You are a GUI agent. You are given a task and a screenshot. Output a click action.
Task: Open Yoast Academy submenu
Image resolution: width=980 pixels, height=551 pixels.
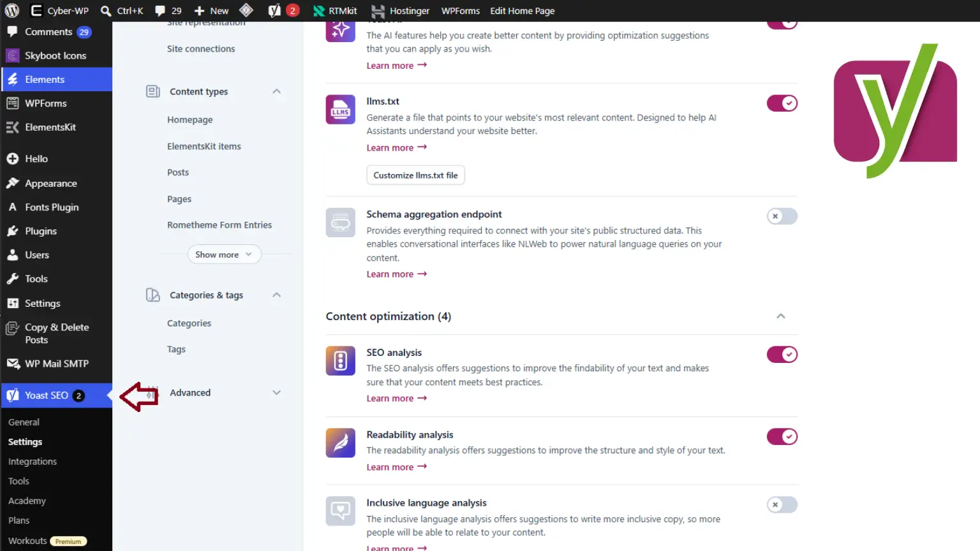27,501
